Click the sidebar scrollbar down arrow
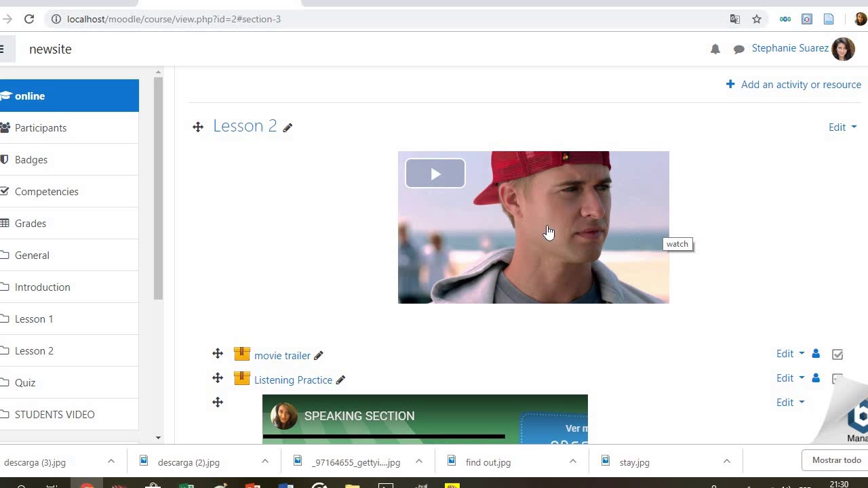This screenshot has width=868, height=488. [x=158, y=438]
